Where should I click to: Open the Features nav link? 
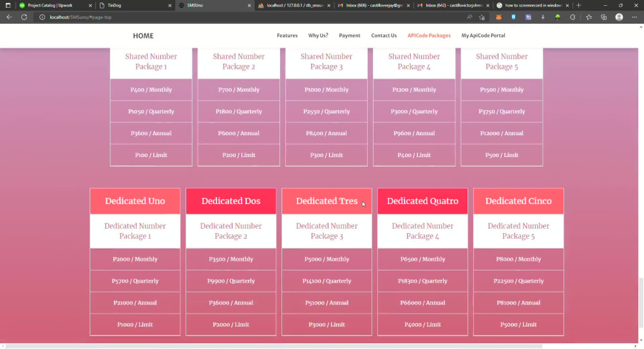(287, 35)
